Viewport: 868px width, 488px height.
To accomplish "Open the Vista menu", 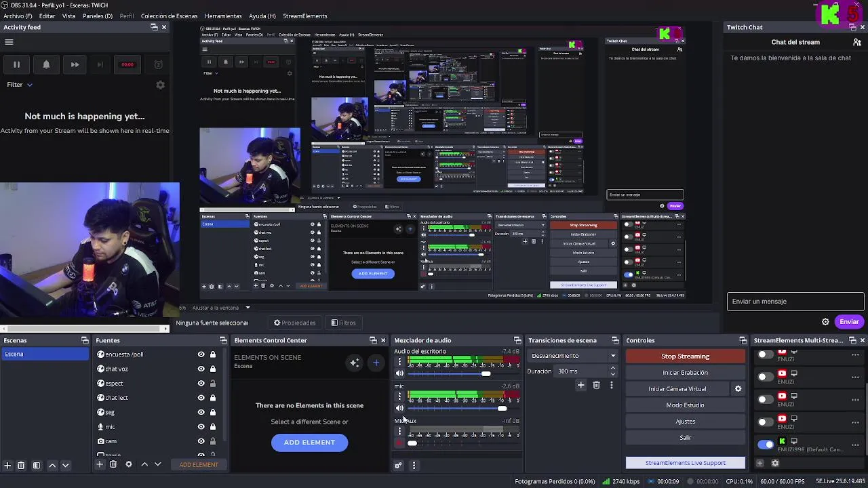I will tap(68, 16).
